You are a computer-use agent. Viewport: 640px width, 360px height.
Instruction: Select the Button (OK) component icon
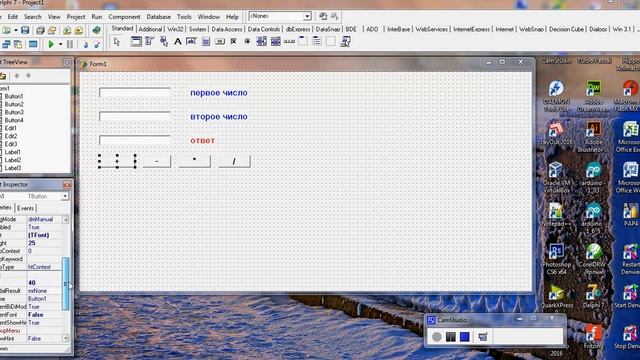click(220, 42)
